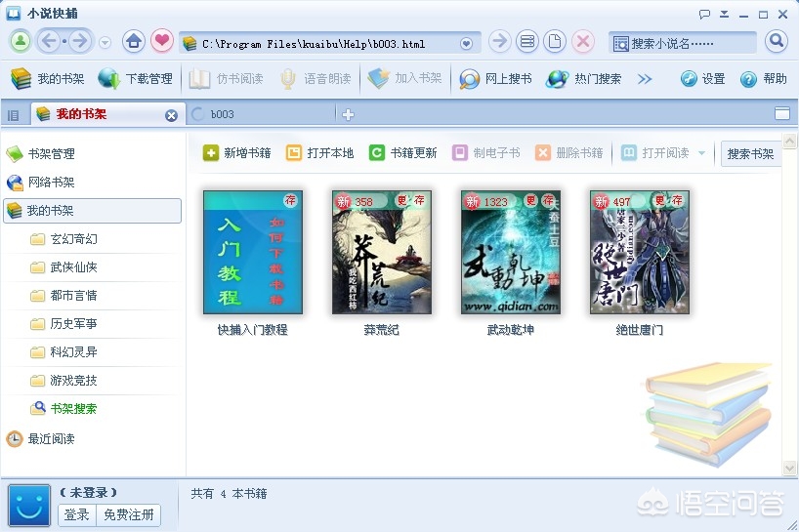Expand 打开阅读 dropdown arrow
This screenshot has width=799, height=532.
pos(701,152)
